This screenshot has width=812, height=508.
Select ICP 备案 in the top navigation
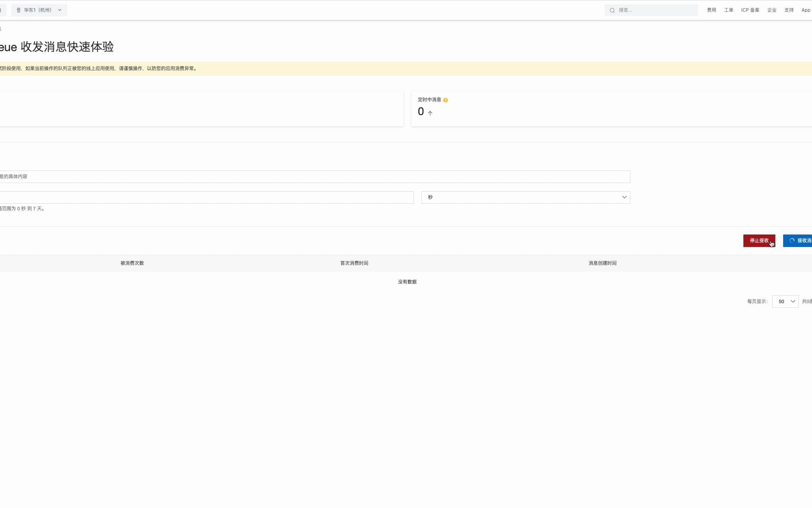(x=750, y=10)
